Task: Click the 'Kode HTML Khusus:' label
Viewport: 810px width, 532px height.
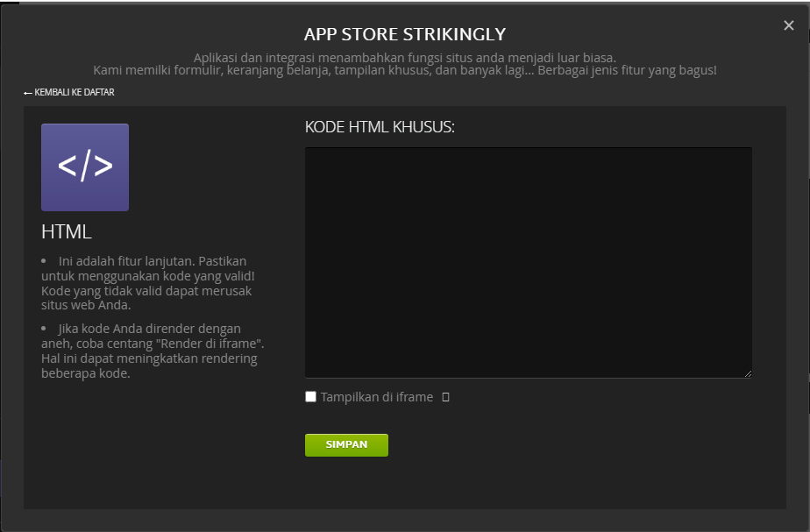Action: [380, 127]
